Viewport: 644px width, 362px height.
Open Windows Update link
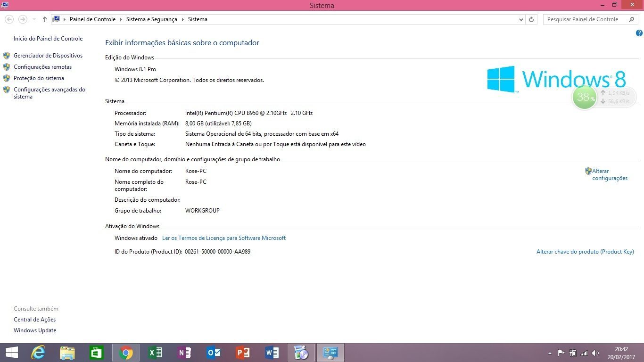point(35,330)
